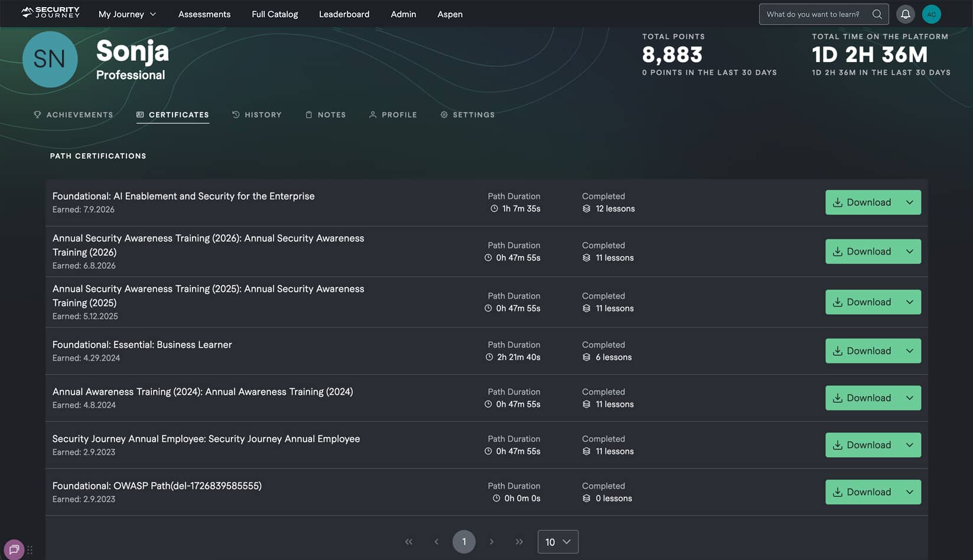The image size is (973, 560).
Task: Expand download options for Security Journey Annual Employee
Action: [910, 445]
